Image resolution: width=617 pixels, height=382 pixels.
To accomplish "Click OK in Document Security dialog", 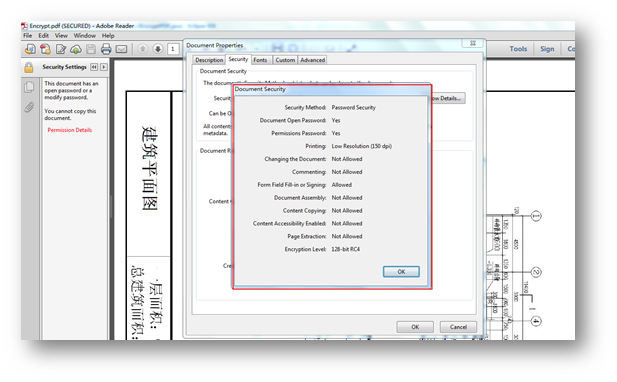I will 401,272.
